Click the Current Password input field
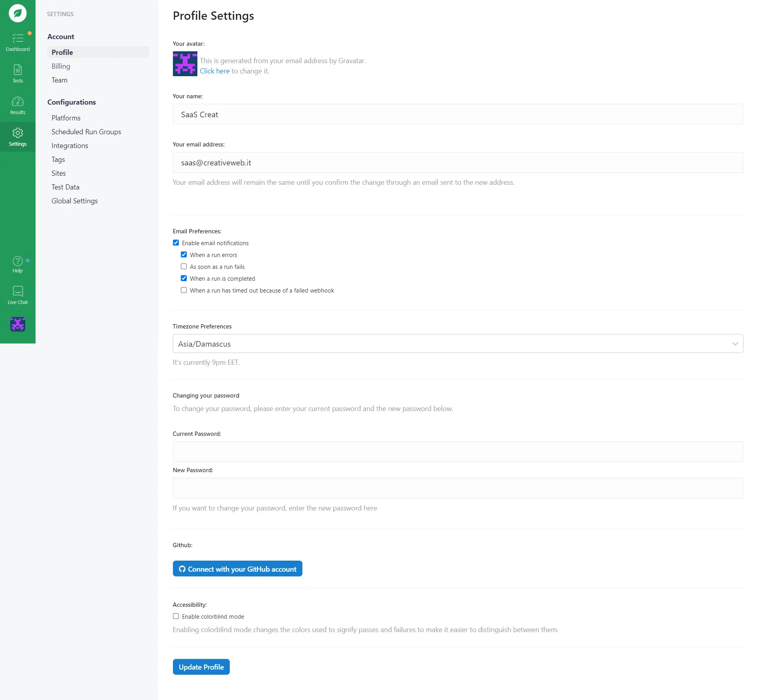This screenshot has width=758, height=700. (458, 452)
